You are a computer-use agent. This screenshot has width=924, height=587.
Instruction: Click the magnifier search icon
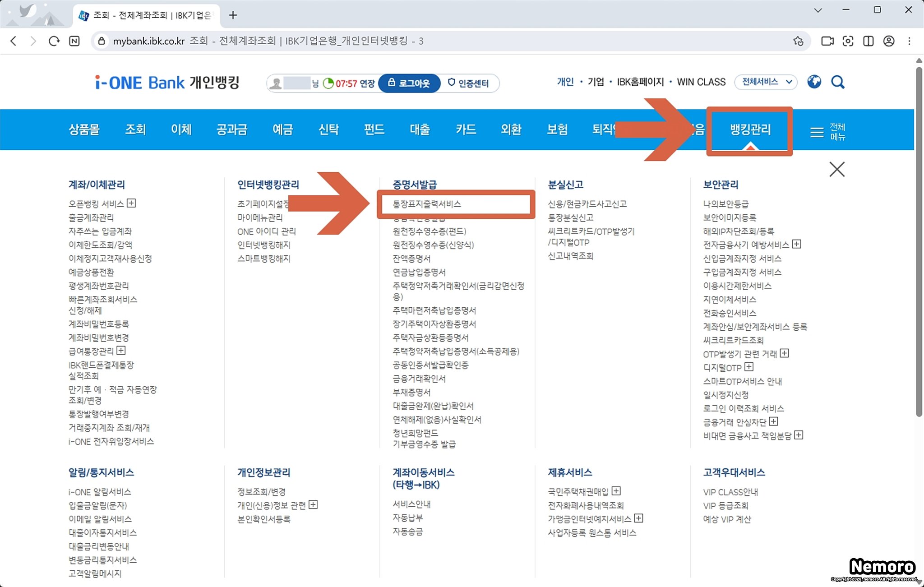coord(838,82)
